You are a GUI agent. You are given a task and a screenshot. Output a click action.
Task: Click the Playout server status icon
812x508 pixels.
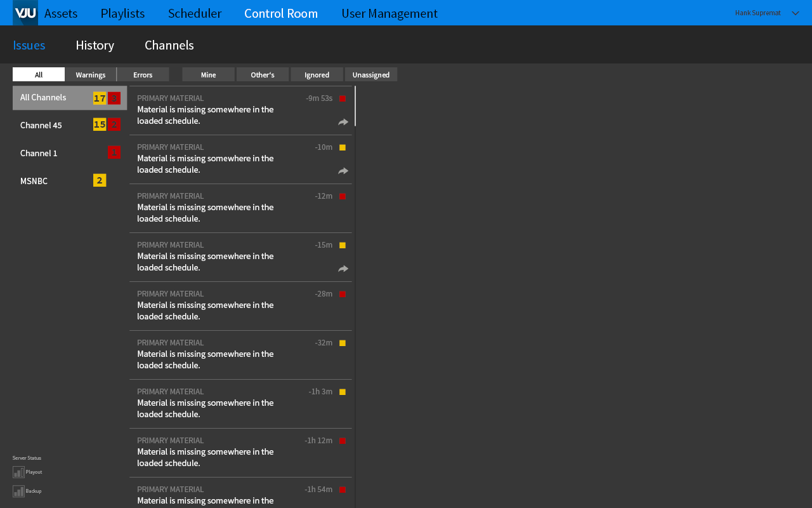click(18, 472)
